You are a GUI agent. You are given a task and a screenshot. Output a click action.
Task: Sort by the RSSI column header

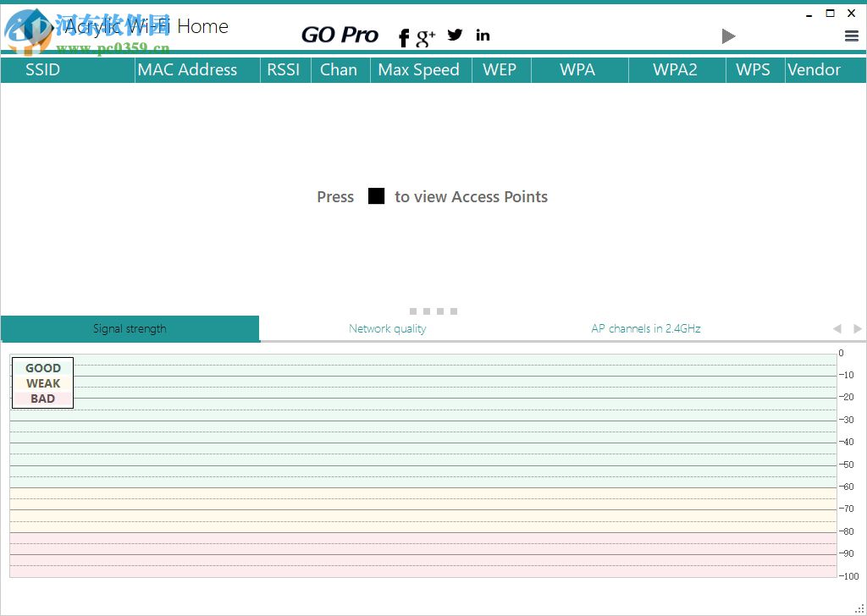[x=284, y=69]
